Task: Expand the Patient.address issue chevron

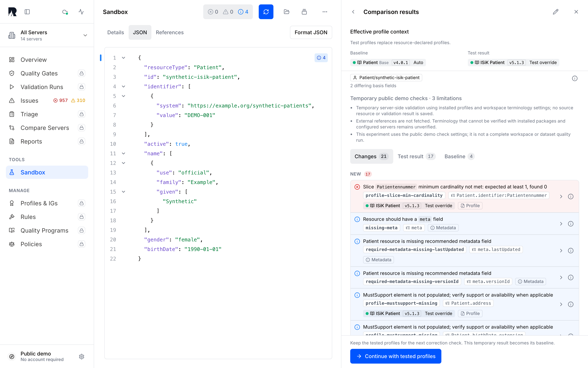Action: coord(561,304)
